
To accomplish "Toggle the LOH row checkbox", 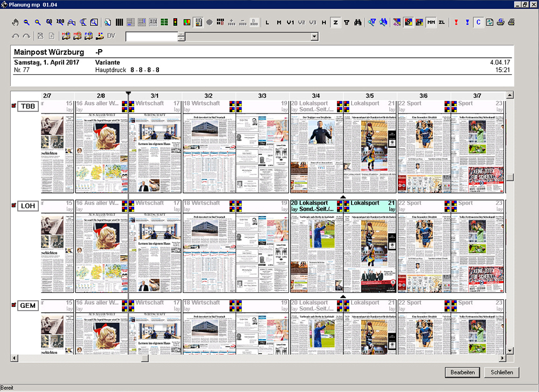I will (x=14, y=205).
